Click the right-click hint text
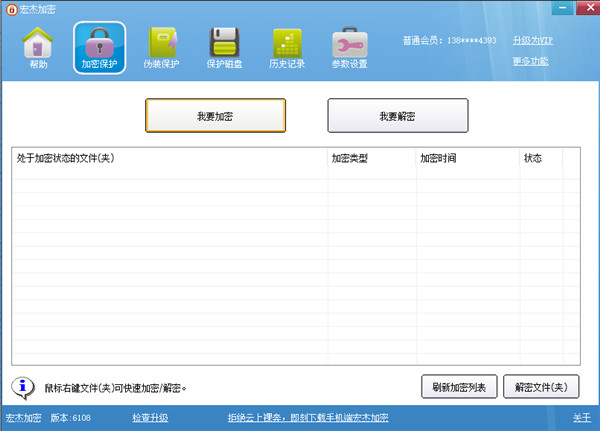Screen dimensions: 600x431 115,388
